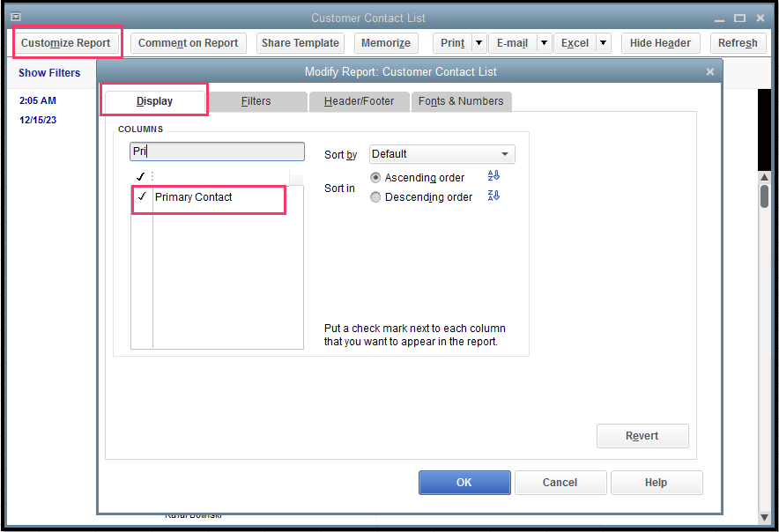Screen dimensions: 779x532
Task: Click the report scrollbar up arrow
Action: (x=765, y=177)
